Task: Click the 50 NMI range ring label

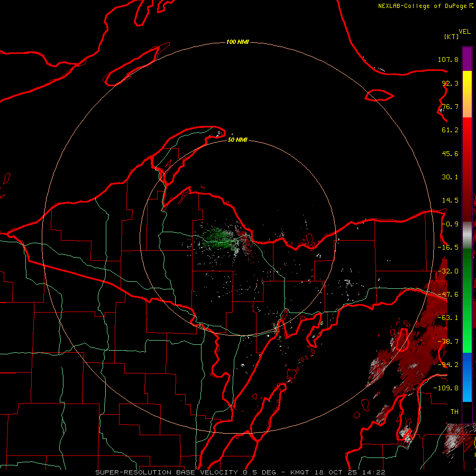Action: pyautogui.click(x=237, y=140)
